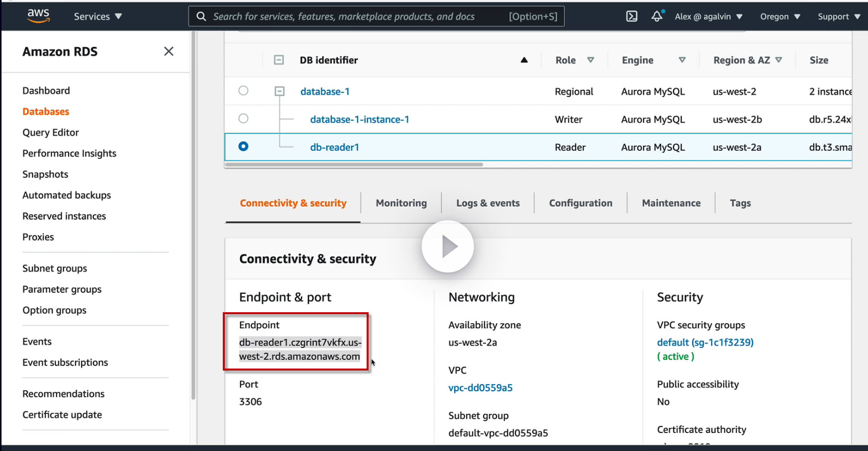
Task: Filter the Role column triangle
Action: click(x=590, y=60)
